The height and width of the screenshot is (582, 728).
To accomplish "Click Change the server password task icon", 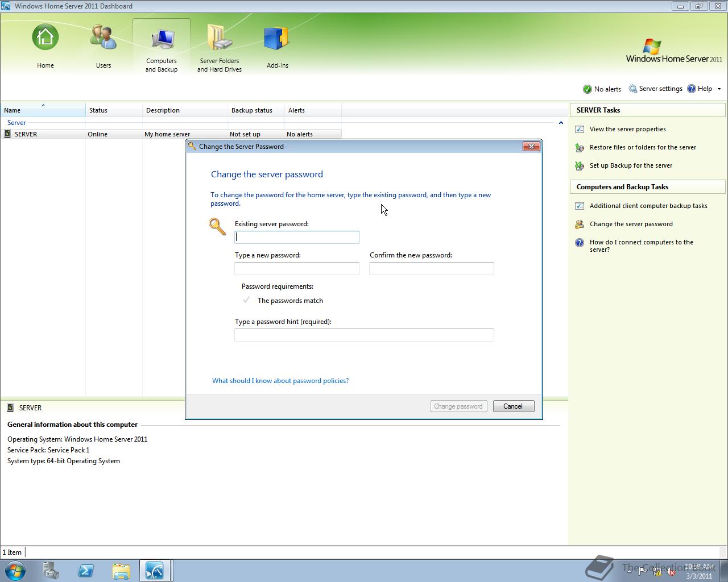I will [x=580, y=225].
